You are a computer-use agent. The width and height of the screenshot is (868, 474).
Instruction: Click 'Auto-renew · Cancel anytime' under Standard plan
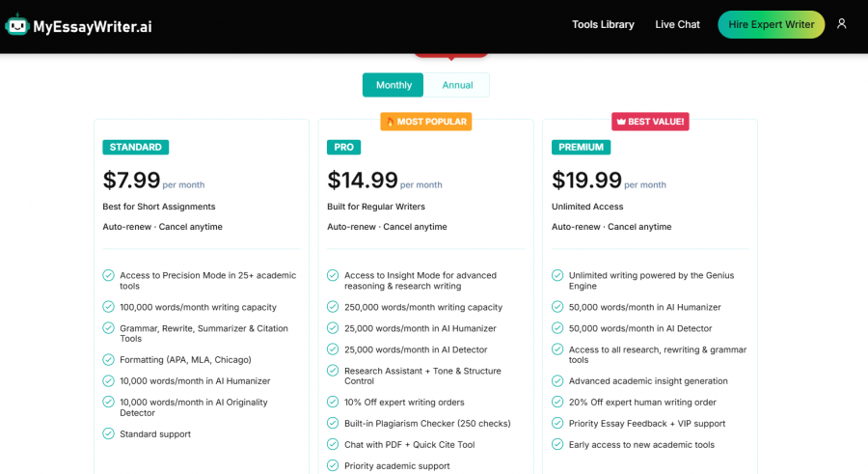162,227
